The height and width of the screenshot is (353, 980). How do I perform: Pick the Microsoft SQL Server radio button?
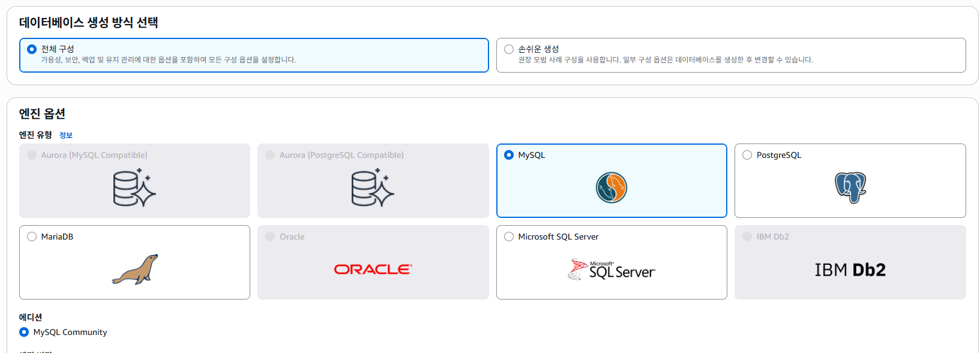point(509,237)
